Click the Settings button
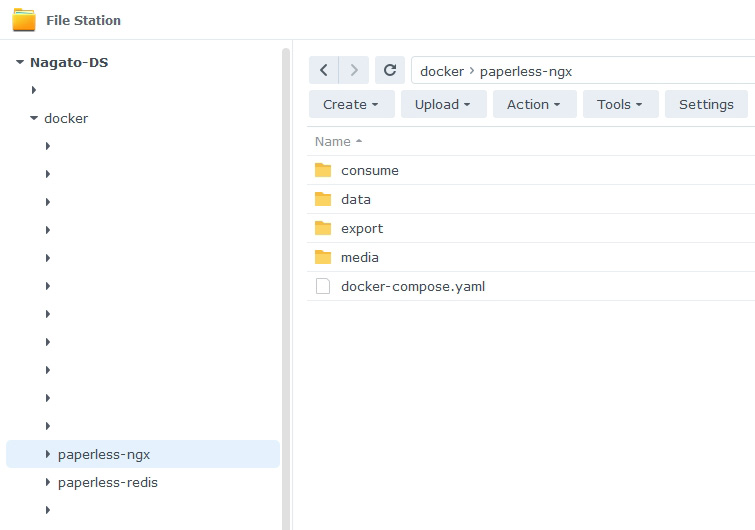The height and width of the screenshot is (530, 755). 706,104
